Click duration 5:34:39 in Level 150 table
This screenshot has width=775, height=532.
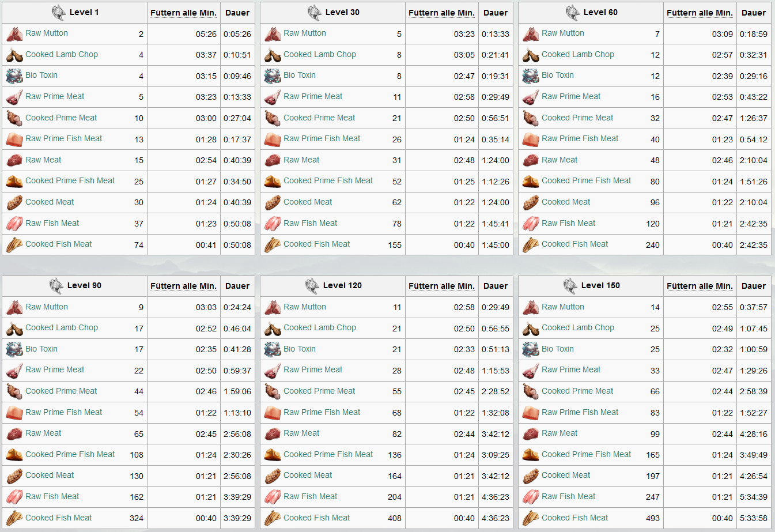754,497
